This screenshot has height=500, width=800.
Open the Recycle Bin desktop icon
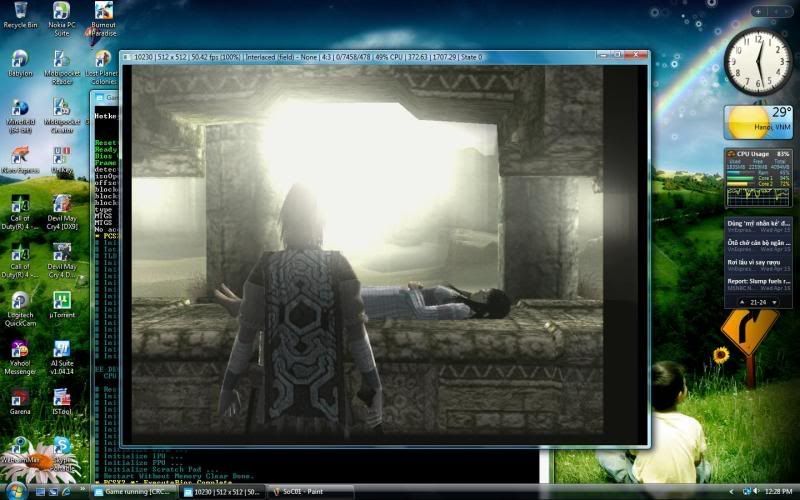tap(20, 15)
